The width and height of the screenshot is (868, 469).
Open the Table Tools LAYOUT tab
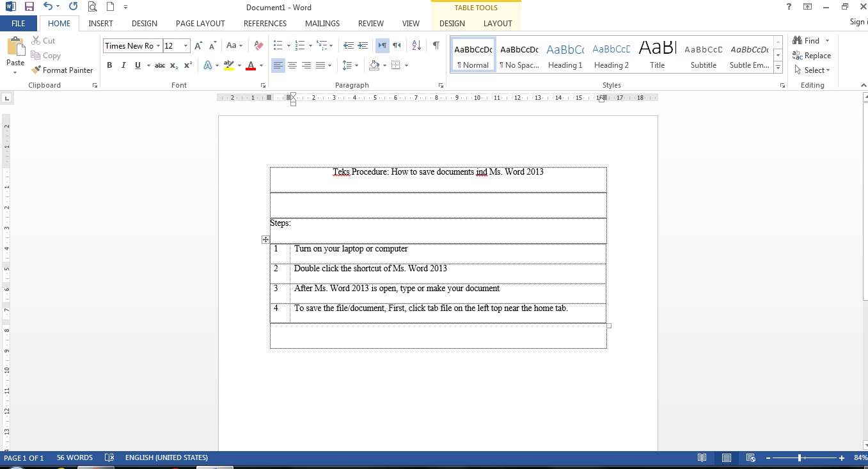(x=498, y=23)
